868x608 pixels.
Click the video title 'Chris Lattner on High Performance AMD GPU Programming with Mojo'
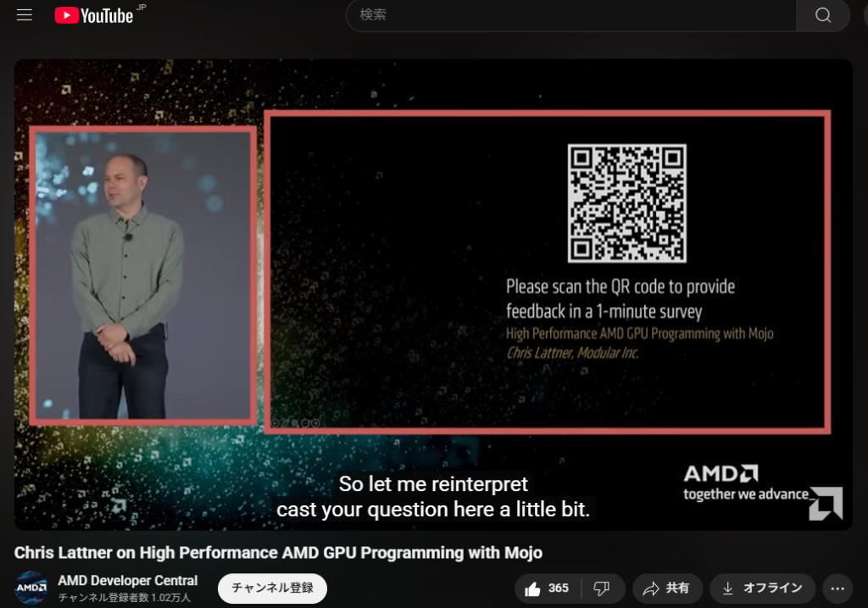pyautogui.click(x=278, y=553)
